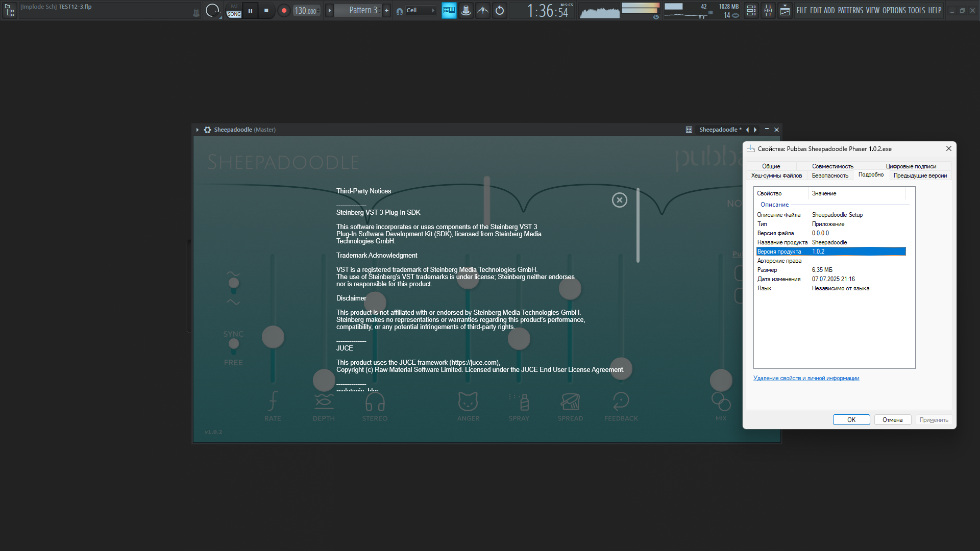Toggle the loop recording circular arrow icon

pyautogui.click(x=500, y=10)
